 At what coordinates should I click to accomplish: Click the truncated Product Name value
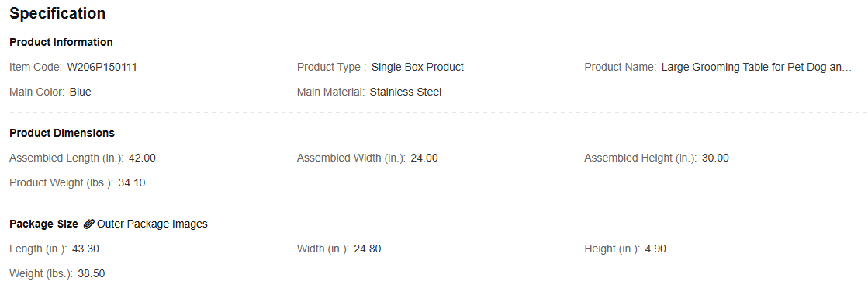[756, 67]
